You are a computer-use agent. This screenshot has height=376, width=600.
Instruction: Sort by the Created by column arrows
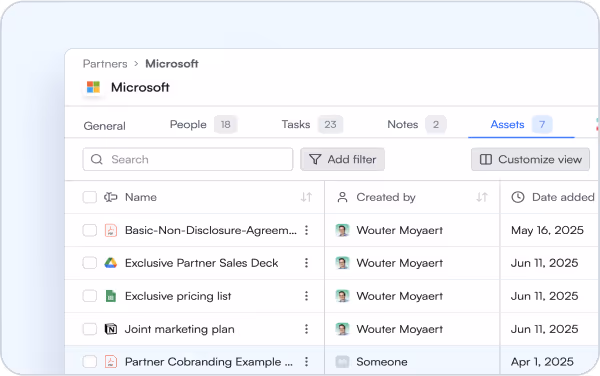point(482,197)
